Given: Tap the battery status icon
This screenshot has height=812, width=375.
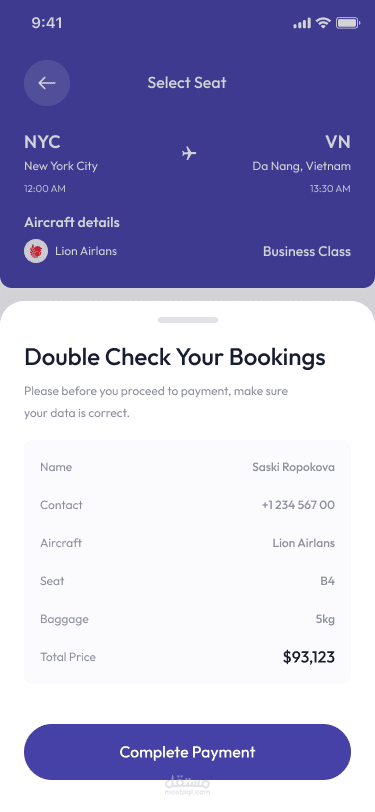Looking at the screenshot, I should 348,23.
